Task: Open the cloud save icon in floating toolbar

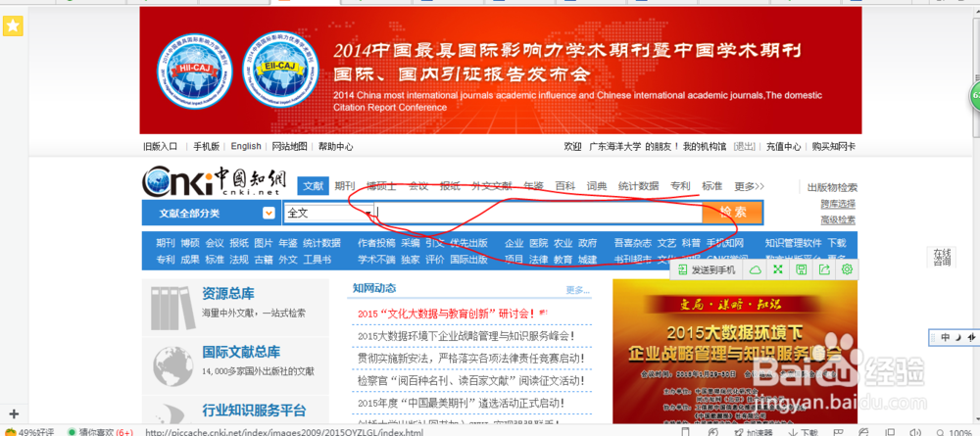Action: 756,269
